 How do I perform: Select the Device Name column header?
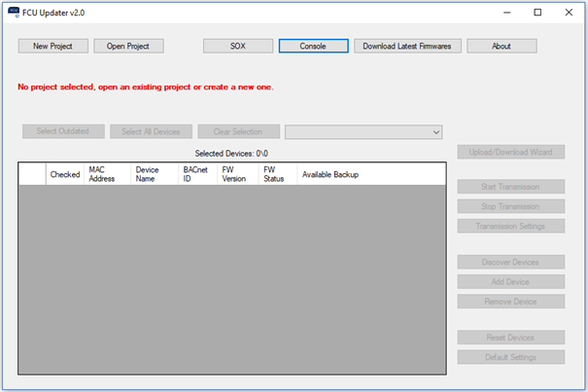coord(154,174)
